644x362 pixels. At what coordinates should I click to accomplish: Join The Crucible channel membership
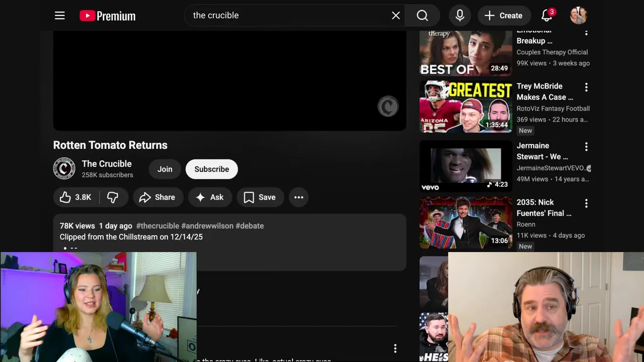click(165, 169)
